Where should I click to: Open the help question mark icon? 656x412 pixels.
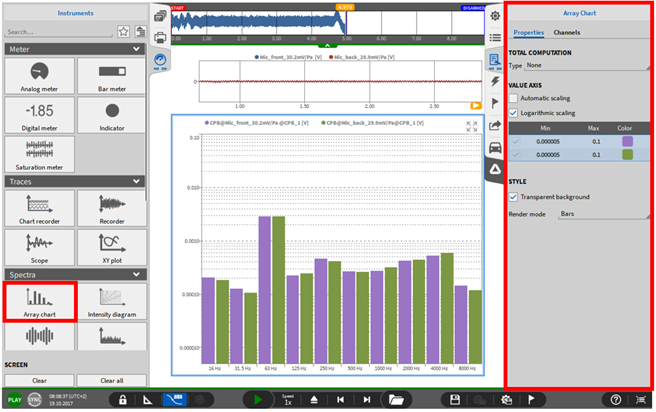(x=615, y=400)
